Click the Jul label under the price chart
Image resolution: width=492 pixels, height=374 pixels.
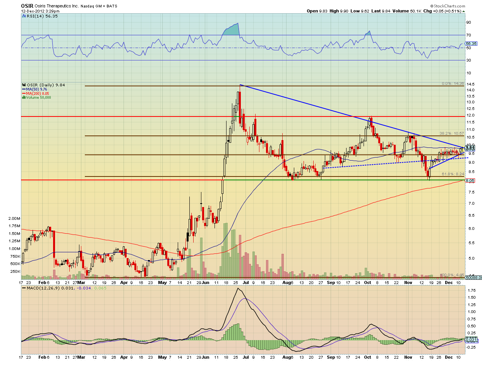(246, 283)
